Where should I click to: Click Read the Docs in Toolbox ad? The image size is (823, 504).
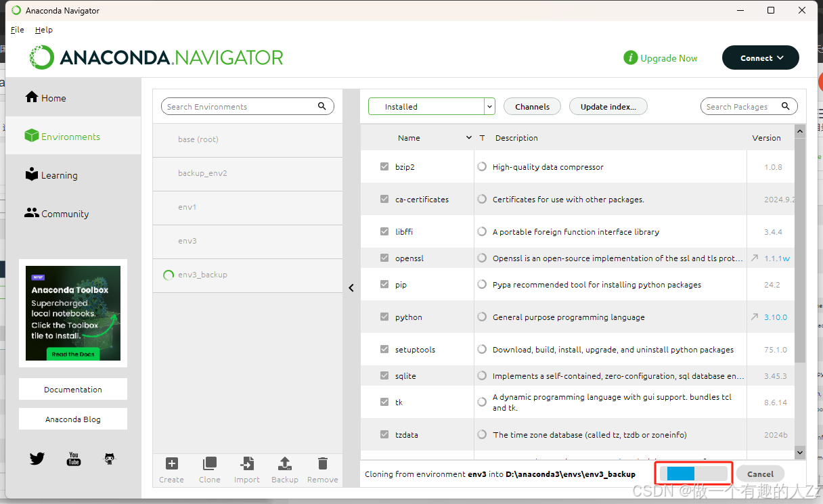73,354
